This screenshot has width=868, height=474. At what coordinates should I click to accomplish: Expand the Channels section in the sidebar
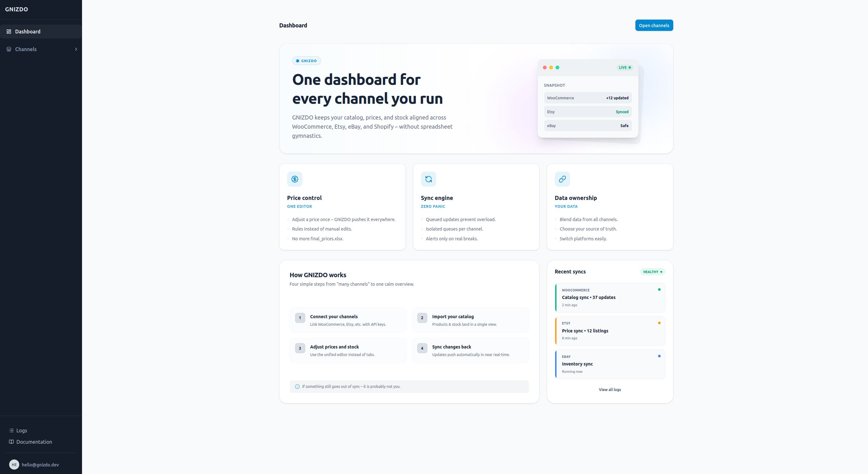click(x=76, y=49)
